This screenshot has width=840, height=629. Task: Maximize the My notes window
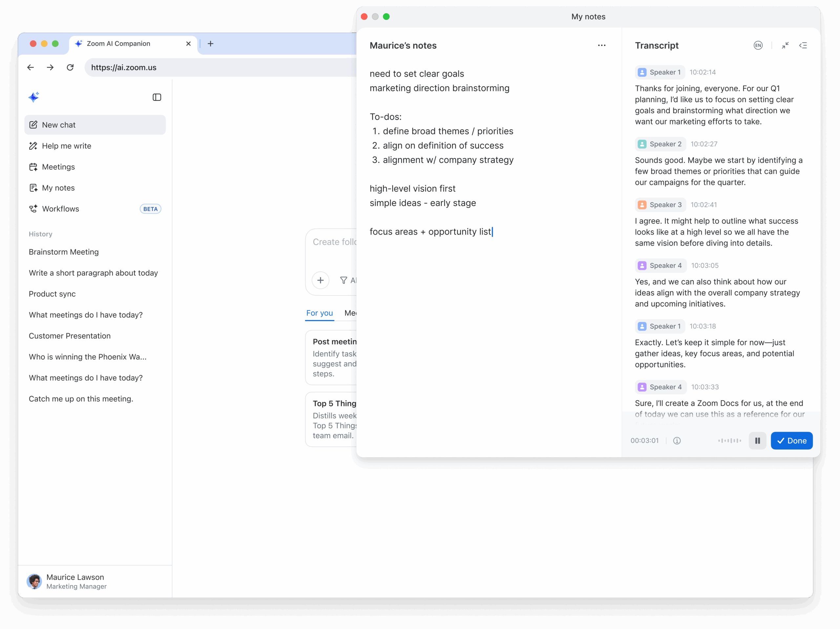[386, 17]
